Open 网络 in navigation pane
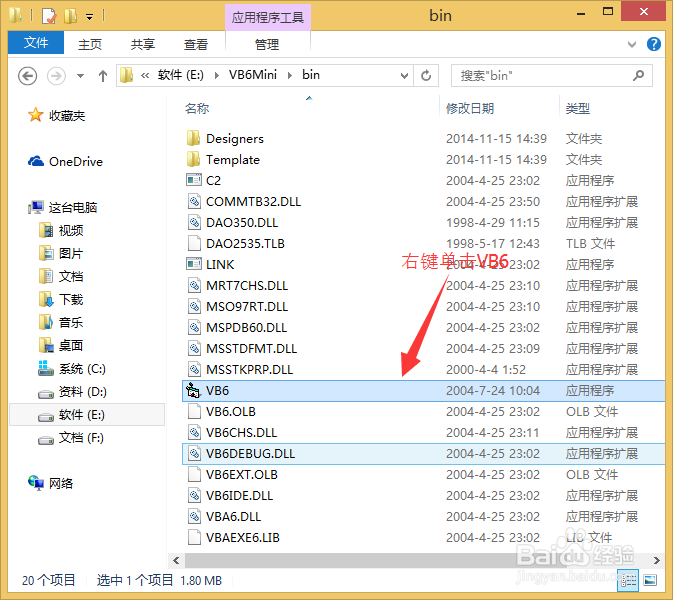Screen dimensions: 673x600 pyautogui.click(x=61, y=484)
